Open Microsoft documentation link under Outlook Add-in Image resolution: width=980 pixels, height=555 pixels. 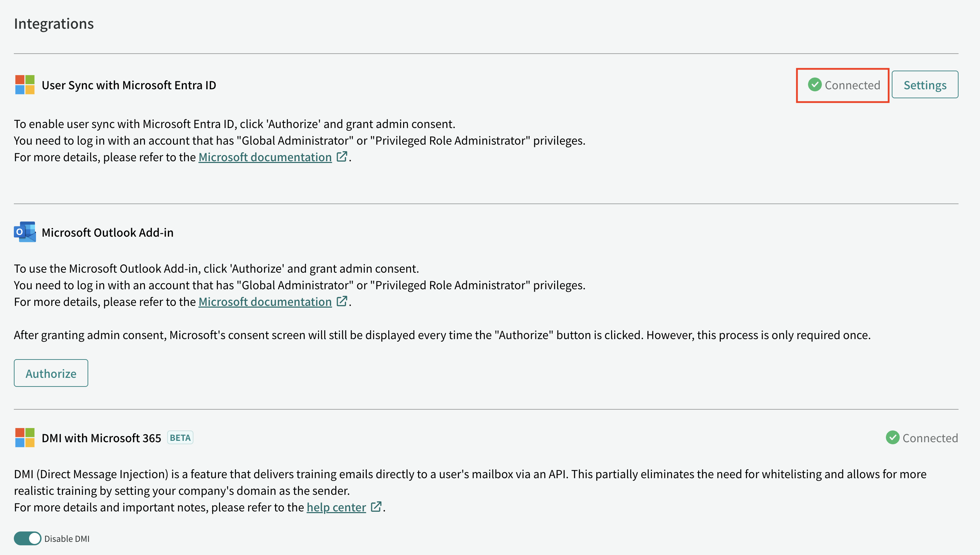tap(265, 301)
